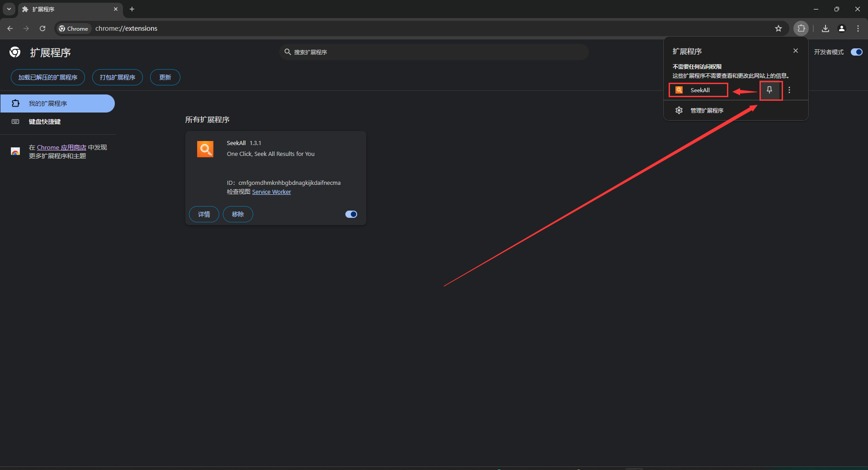
Task: Pin SeekAll with the pin icon
Action: pyautogui.click(x=769, y=90)
